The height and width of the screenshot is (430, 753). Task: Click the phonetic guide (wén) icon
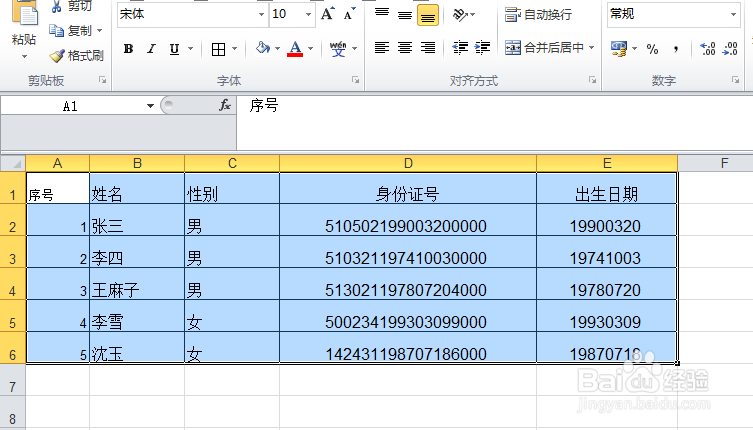(x=338, y=49)
